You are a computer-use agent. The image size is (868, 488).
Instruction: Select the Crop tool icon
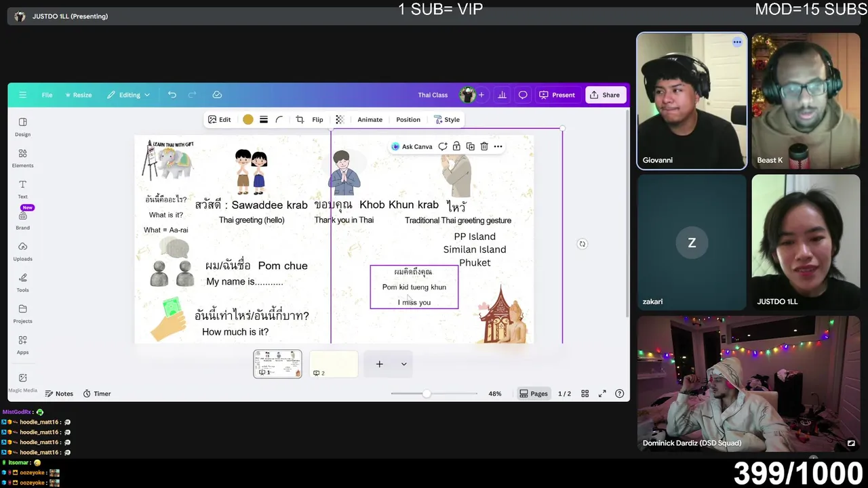pyautogui.click(x=300, y=119)
